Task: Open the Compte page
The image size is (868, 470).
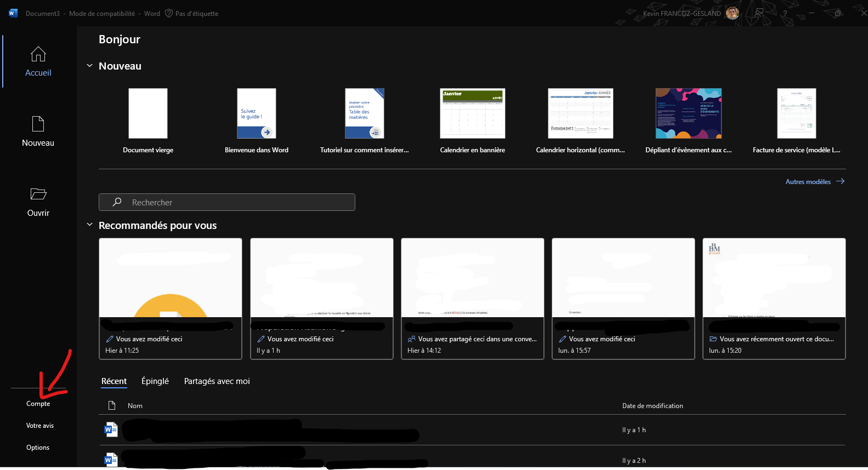Action: [x=38, y=404]
